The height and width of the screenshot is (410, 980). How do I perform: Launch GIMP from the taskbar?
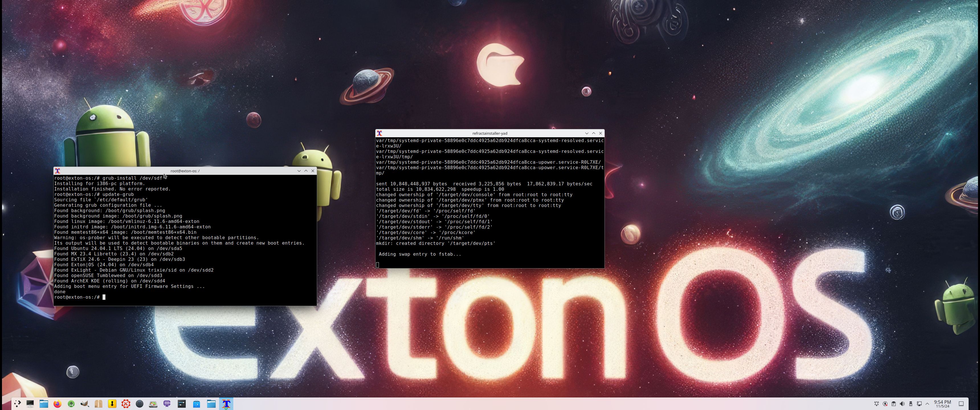pyautogui.click(x=85, y=403)
